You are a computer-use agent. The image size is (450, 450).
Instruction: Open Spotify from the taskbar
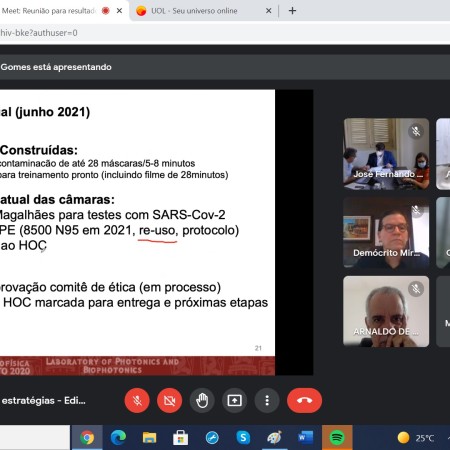click(x=337, y=437)
